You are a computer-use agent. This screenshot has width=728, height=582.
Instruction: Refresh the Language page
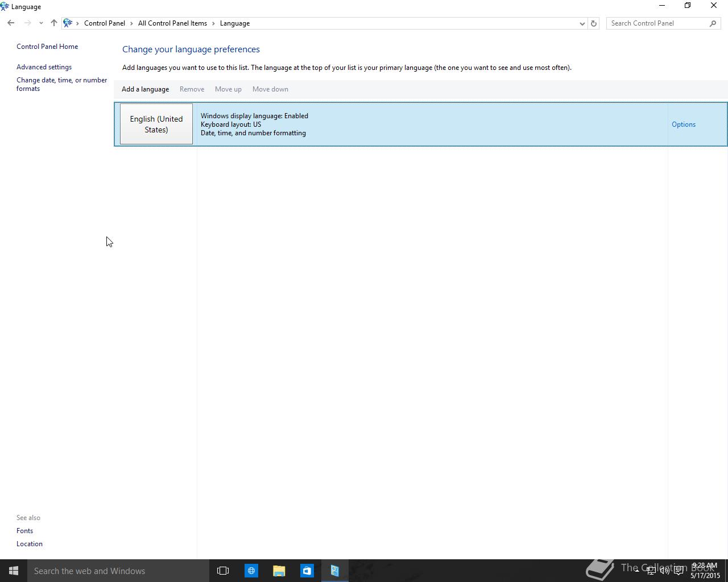tap(594, 23)
